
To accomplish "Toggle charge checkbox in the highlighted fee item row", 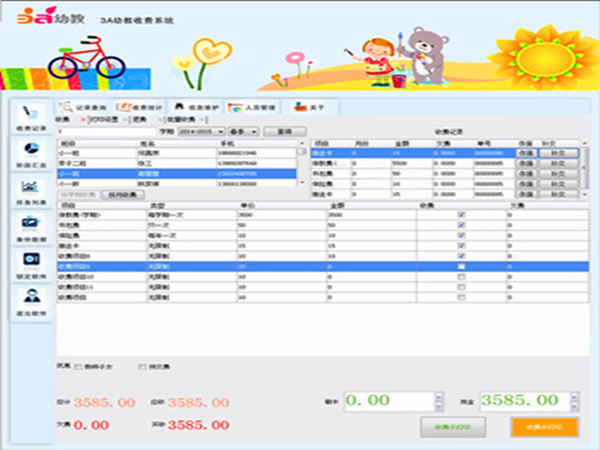I will (461, 266).
